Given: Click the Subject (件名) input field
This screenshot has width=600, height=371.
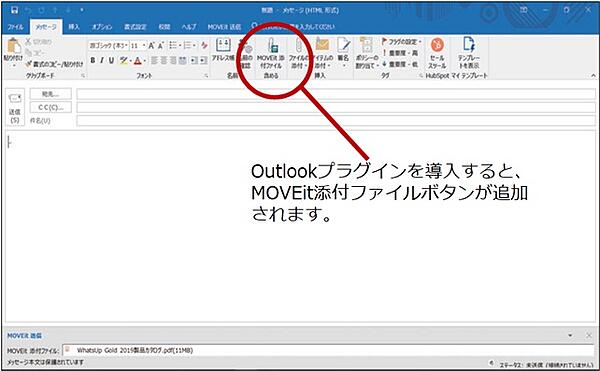Looking at the screenshot, I should point(336,121).
